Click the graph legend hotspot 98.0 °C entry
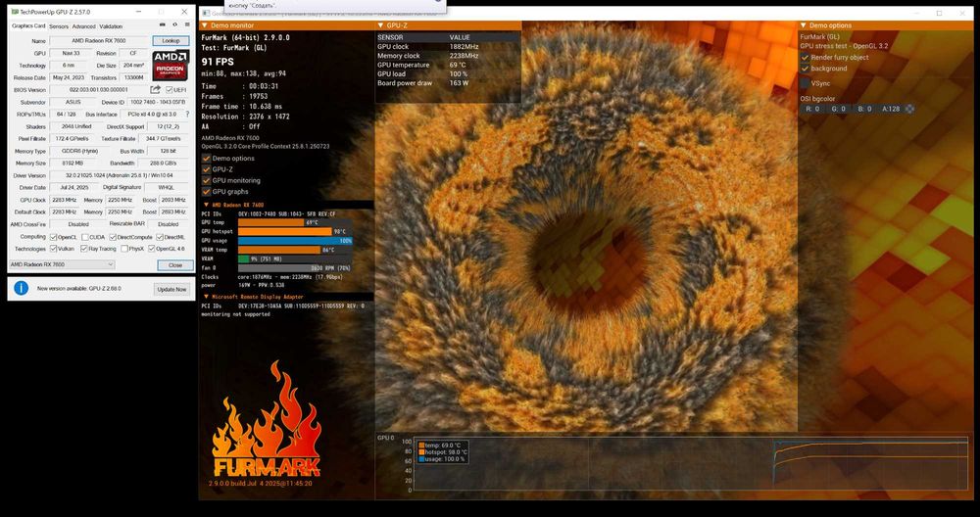The height and width of the screenshot is (517, 980). (443, 452)
